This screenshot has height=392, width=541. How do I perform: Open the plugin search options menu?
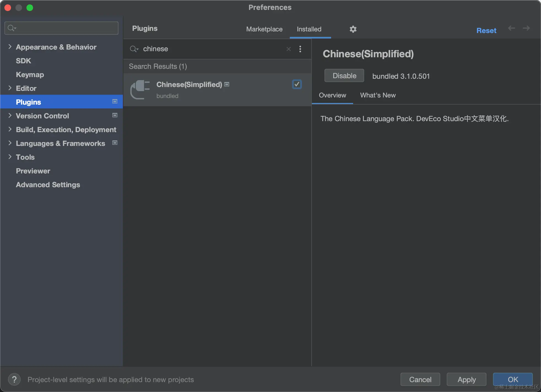click(x=300, y=49)
